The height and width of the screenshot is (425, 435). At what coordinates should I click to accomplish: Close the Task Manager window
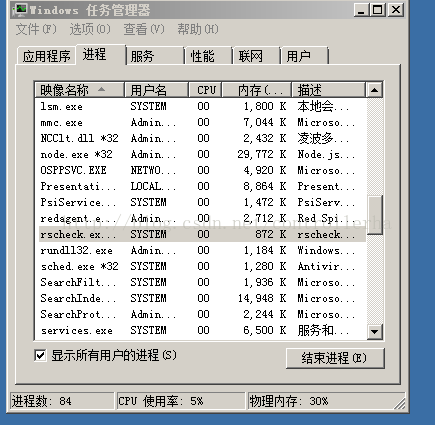click(x=396, y=10)
